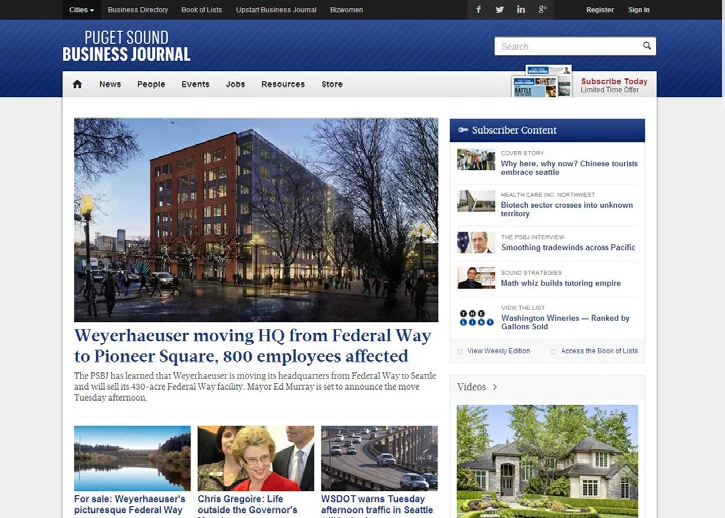The height and width of the screenshot is (518, 725).
Task: Read Why here, why now Chinese tourists
Action: pos(569,168)
